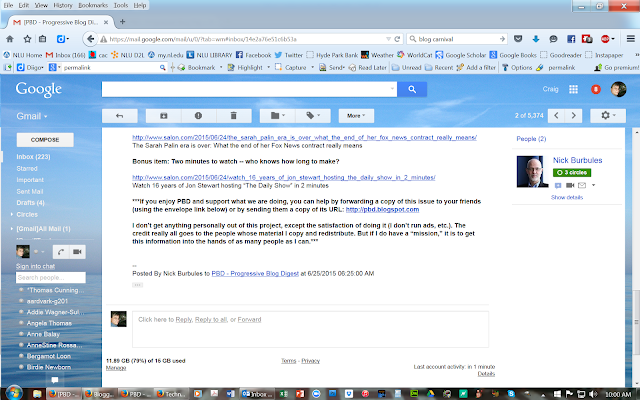Open the More actions dropdown
Image resolution: width=640 pixels, height=400 pixels.
(356, 116)
